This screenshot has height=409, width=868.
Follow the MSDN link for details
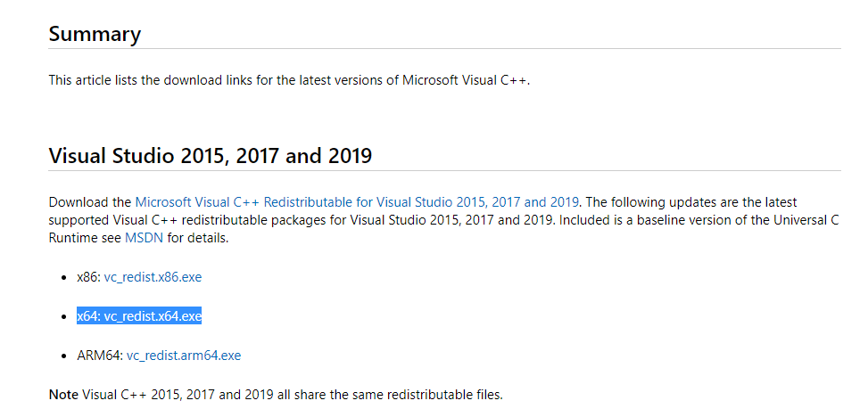[x=143, y=238]
